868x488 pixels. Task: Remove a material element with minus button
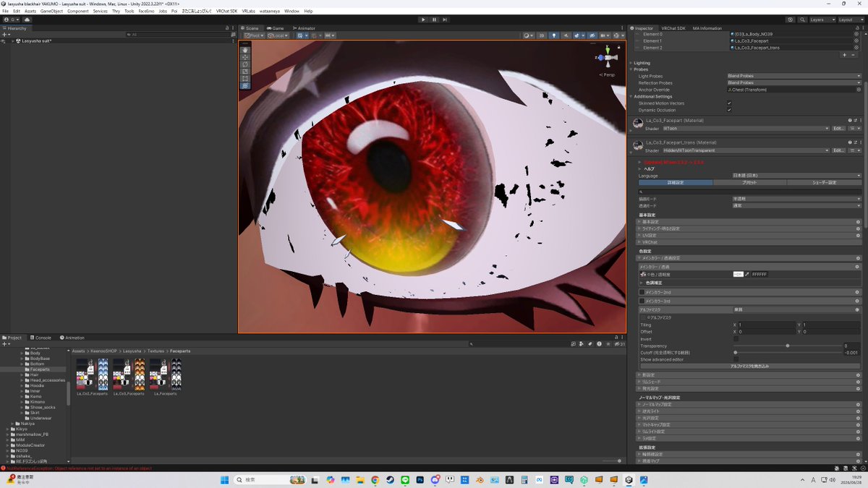pyautogui.click(x=854, y=55)
